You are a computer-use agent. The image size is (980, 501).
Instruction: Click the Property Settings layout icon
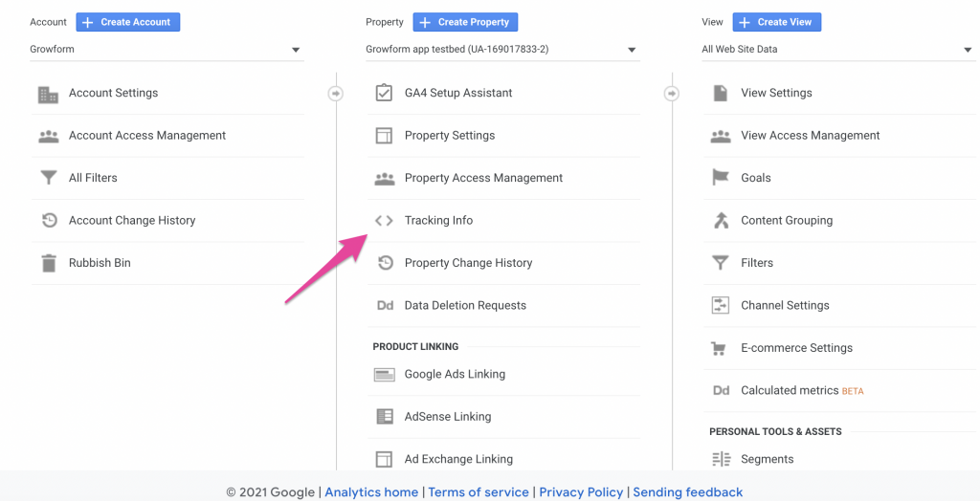click(384, 136)
